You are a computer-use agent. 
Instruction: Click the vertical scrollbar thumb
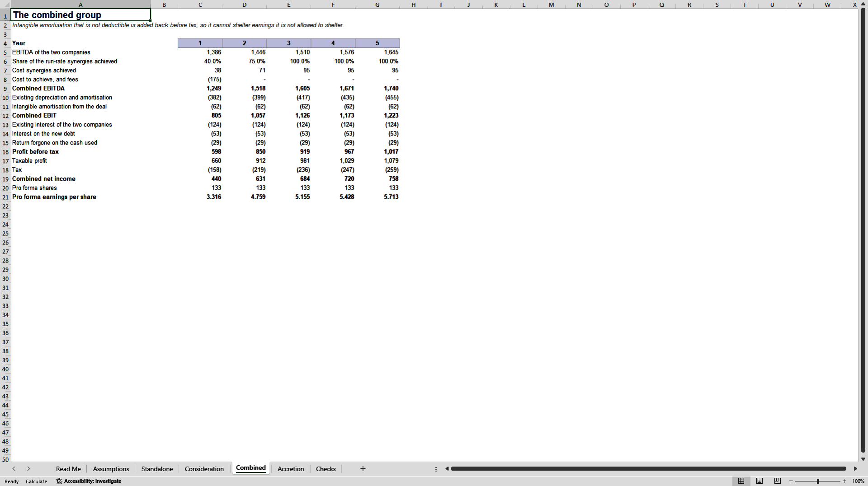pos(863,230)
